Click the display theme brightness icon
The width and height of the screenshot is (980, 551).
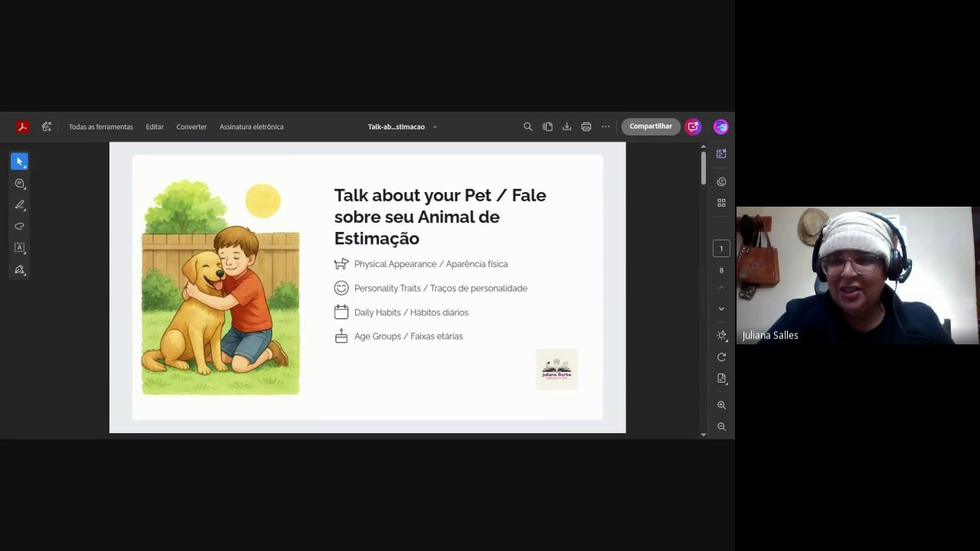click(721, 336)
